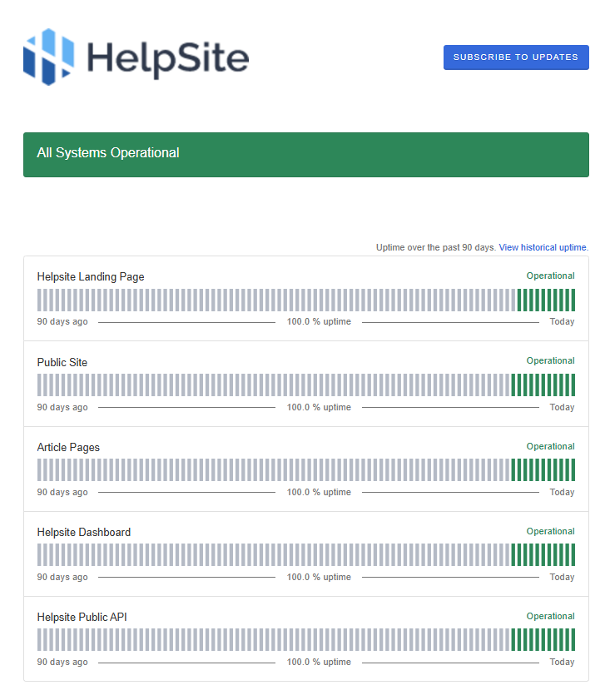The image size is (605, 700).
Task: Click Uptime over the past 90 days text
Action: pos(436,247)
